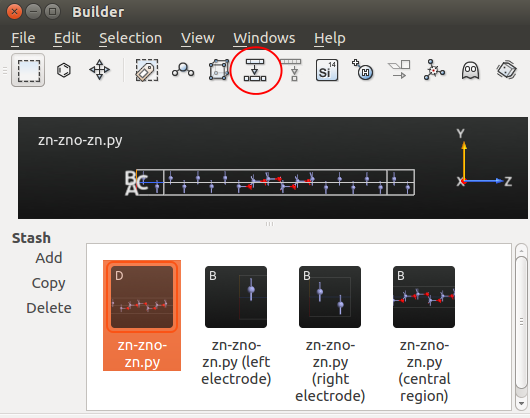
Task: Click Add in the Stash panel
Action: [x=49, y=258]
